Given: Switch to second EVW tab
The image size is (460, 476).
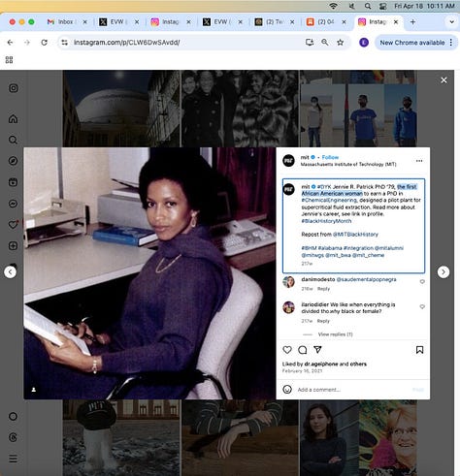Looking at the screenshot, I should click(x=221, y=21).
